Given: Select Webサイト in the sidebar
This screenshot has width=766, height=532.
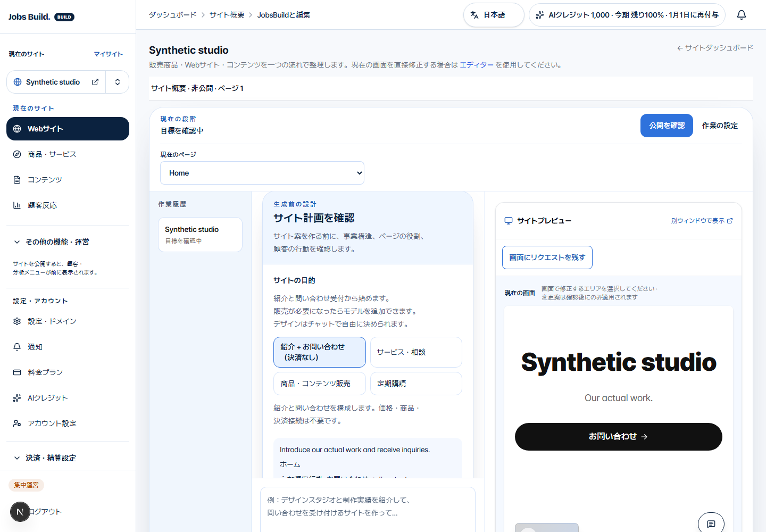Looking at the screenshot, I should [68, 129].
